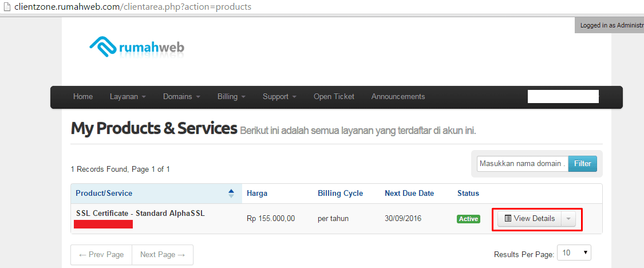Expand the Domains dropdown menu
This screenshot has height=268, width=644.
tap(181, 97)
